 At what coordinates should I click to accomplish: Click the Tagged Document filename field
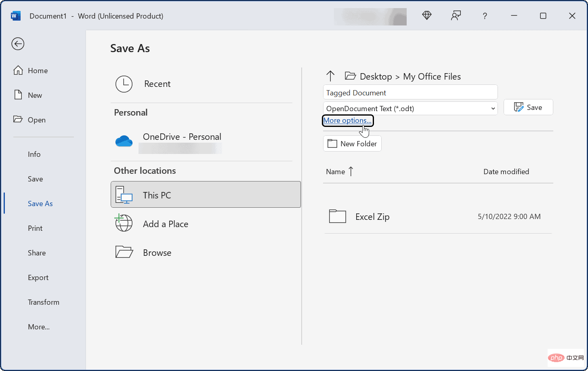tap(410, 92)
